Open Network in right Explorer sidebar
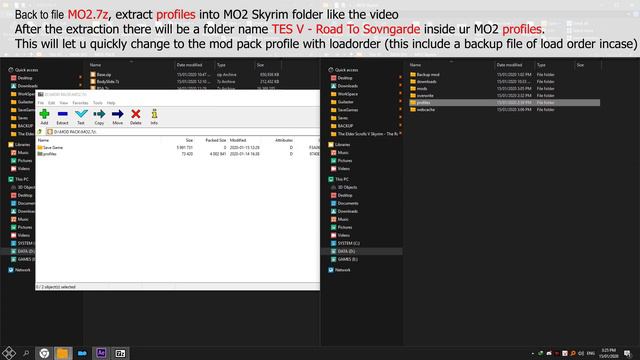The image size is (640, 360). [x=339, y=270]
